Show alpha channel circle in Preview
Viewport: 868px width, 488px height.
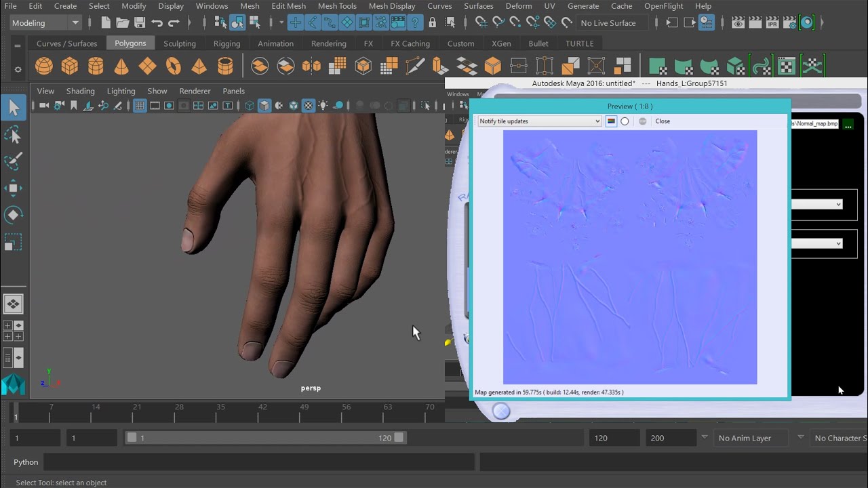point(625,121)
